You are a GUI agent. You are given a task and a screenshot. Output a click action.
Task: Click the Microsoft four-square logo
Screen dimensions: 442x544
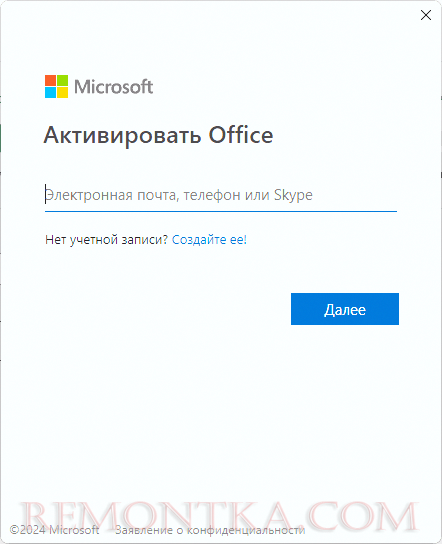tap(57, 86)
